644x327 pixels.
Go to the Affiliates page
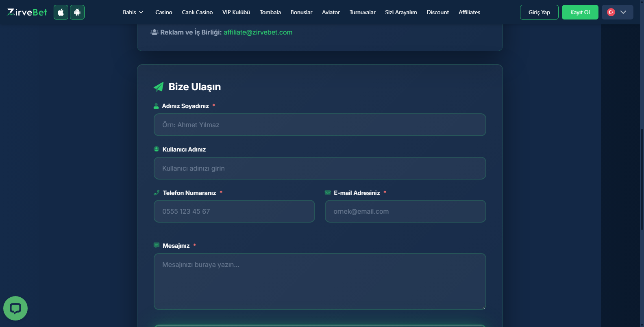click(x=470, y=12)
